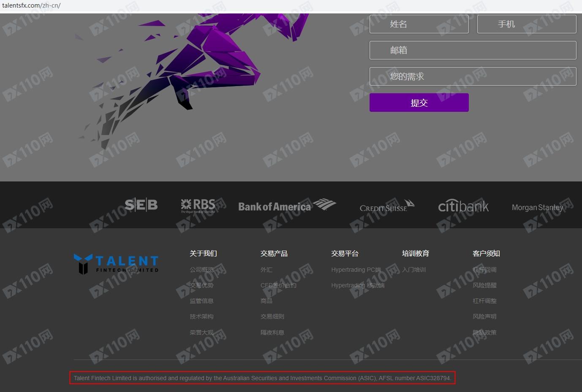Open the 公司概览 company overview link
Viewport: 582px width, 392px height.
coord(201,270)
